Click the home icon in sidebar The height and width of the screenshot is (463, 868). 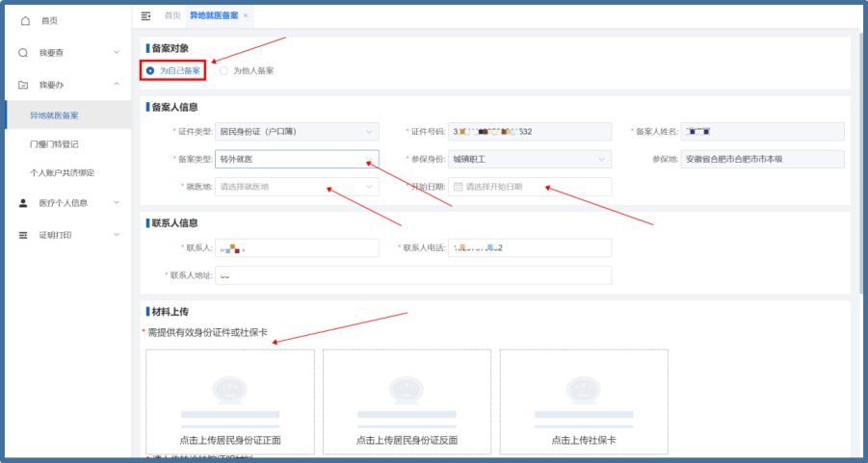[25, 20]
